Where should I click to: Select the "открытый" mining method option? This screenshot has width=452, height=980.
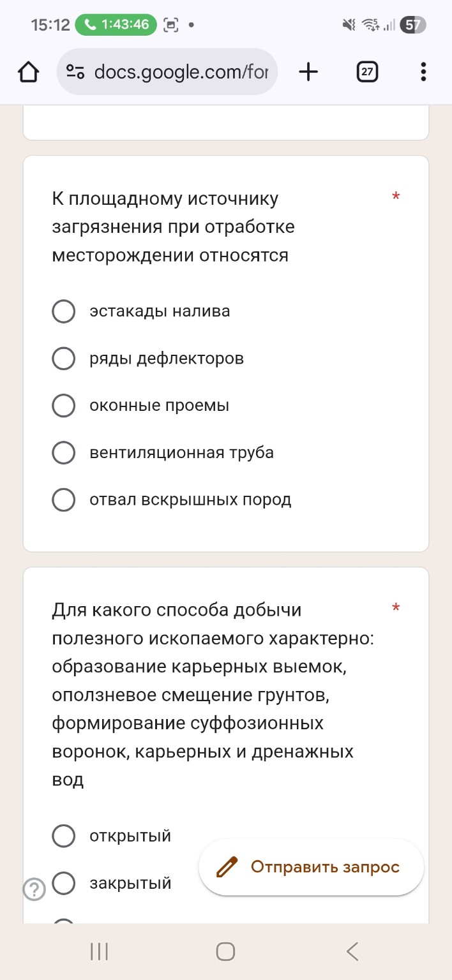coord(63,836)
